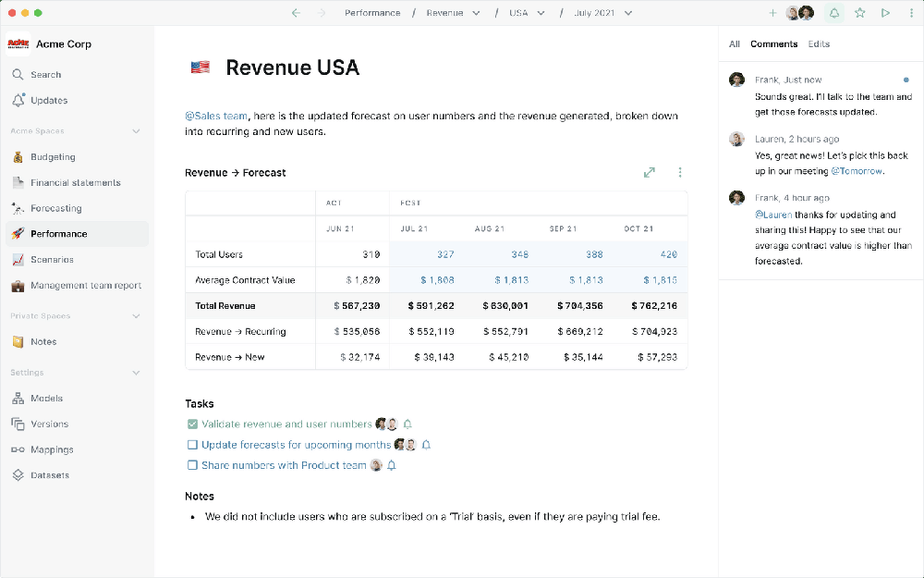
Task: Go back with the left arrow
Action: tap(296, 13)
